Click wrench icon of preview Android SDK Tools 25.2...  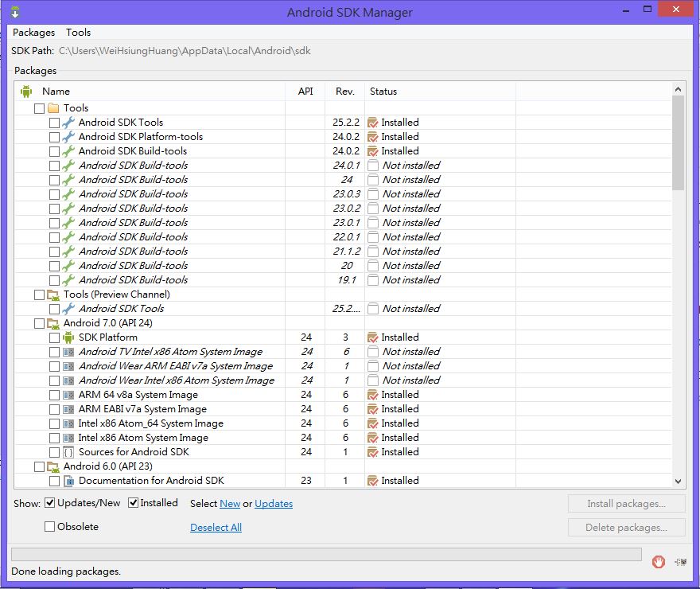[x=68, y=309]
